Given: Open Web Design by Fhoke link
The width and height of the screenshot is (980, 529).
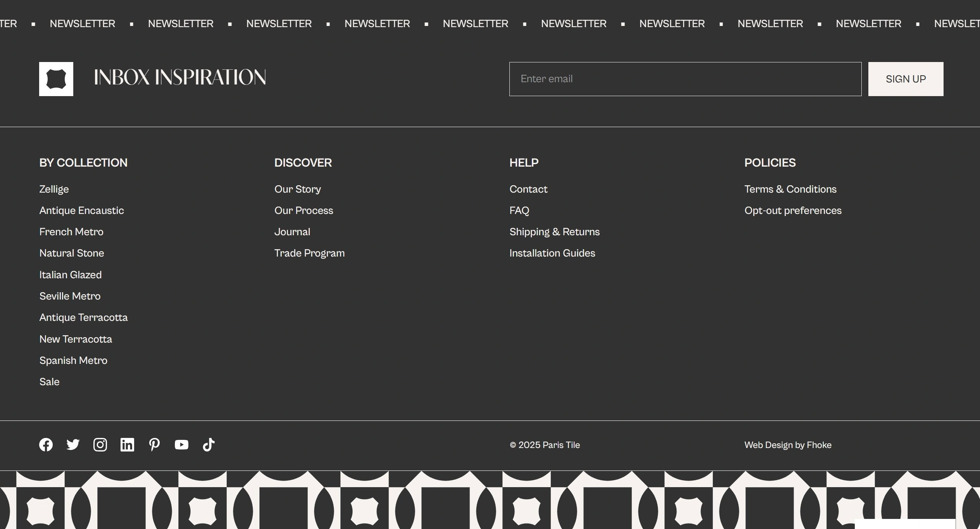Looking at the screenshot, I should tap(788, 445).
